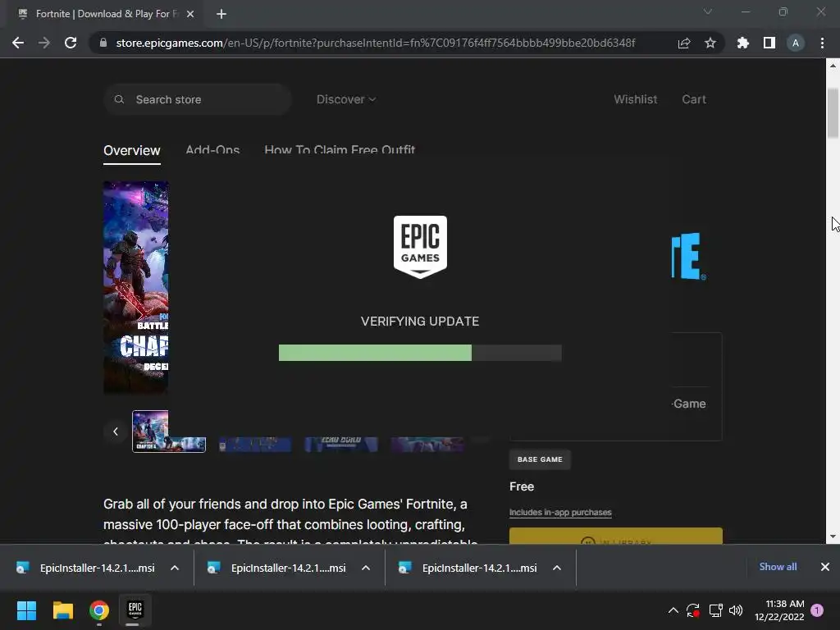Open the Chrome extensions puzzle icon
Image resolution: width=840 pixels, height=630 pixels.
point(742,43)
